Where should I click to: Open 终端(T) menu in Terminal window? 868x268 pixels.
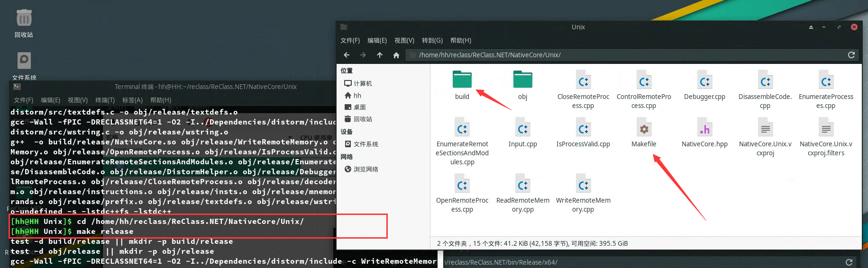(x=105, y=100)
